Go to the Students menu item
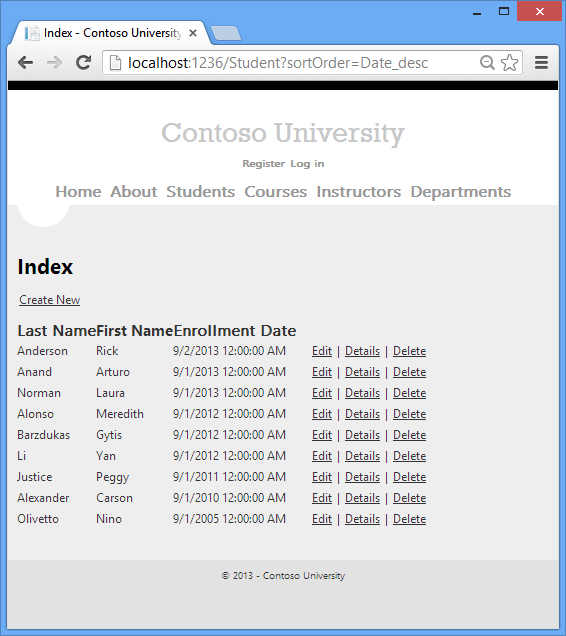 (200, 191)
